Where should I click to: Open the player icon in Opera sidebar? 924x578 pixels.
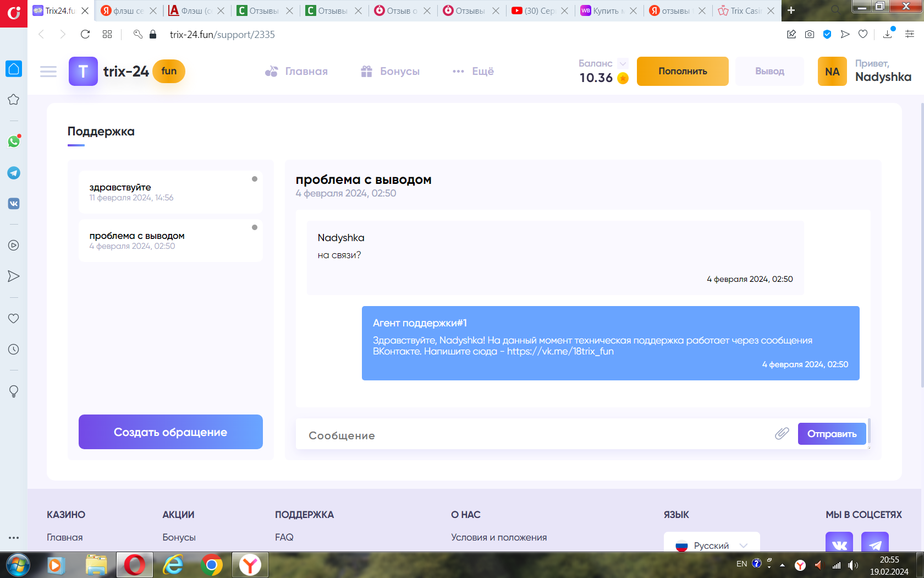(14, 246)
